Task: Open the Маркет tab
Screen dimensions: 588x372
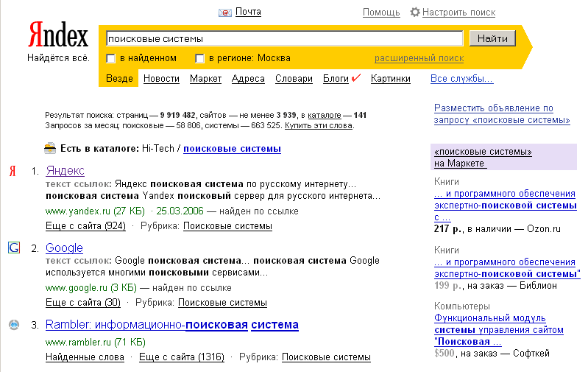Action: (205, 79)
